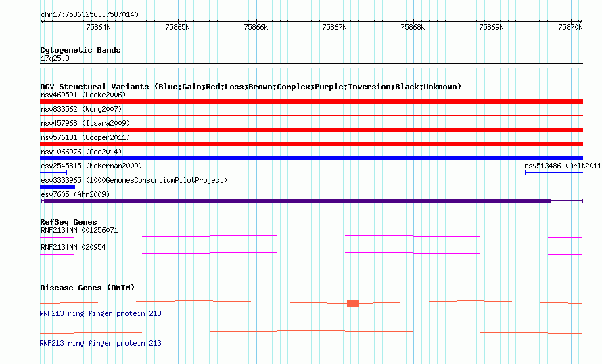
Task: Click the 75869k ruler tick label
Action: [x=492, y=27]
